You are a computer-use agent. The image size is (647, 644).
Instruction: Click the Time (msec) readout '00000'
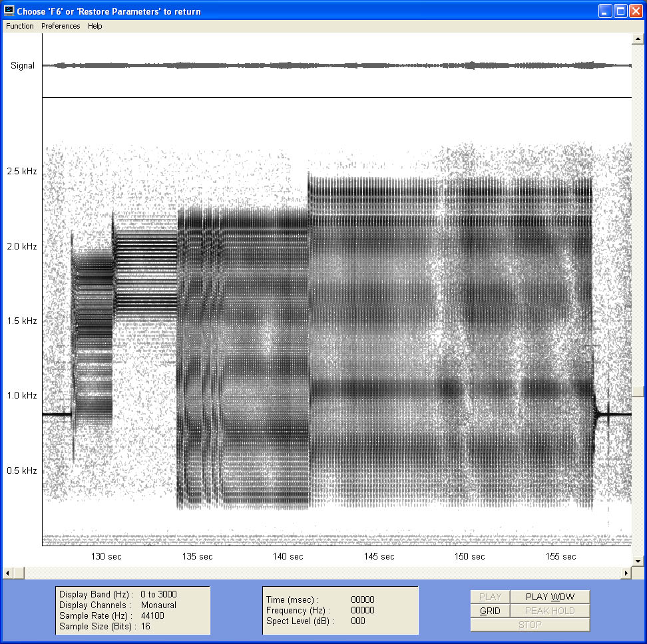click(363, 599)
